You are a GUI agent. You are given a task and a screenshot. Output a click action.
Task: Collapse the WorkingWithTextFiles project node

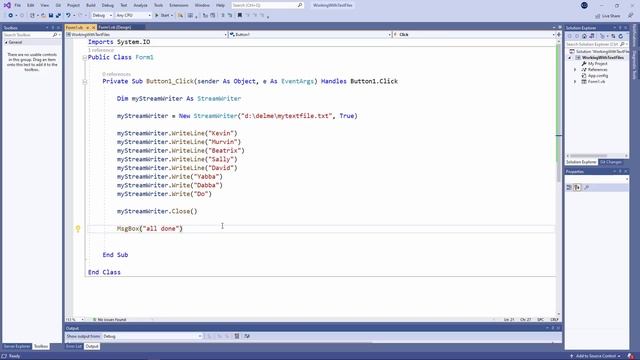[x=570, y=58]
